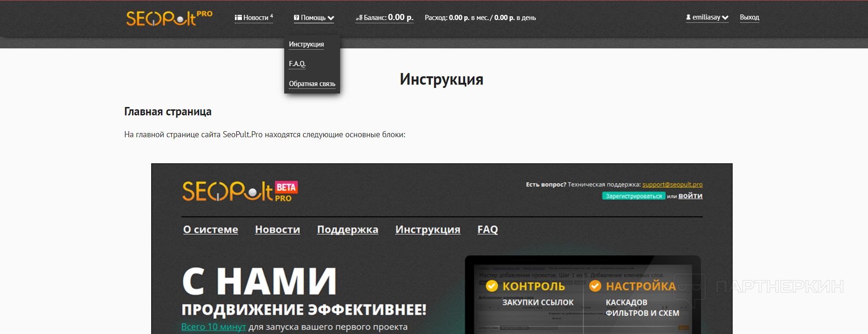The height and width of the screenshot is (334, 868).
Task: Click the question mark icon beside Помощь
Action: pos(296,18)
